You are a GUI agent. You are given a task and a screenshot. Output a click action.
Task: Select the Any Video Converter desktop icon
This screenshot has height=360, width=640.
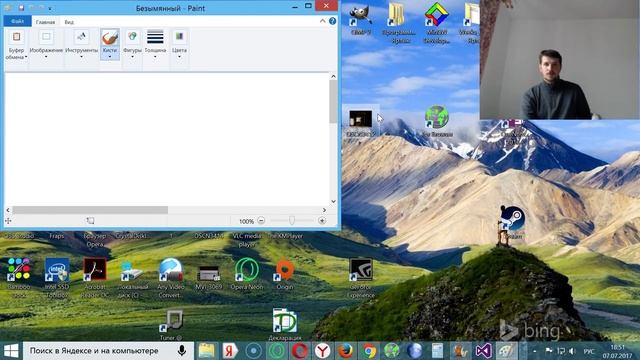(x=171, y=278)
